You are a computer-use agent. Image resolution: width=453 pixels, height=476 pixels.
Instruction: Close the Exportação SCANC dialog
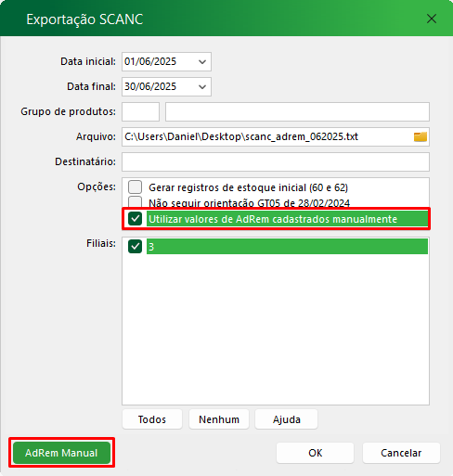tap(432, 19)
